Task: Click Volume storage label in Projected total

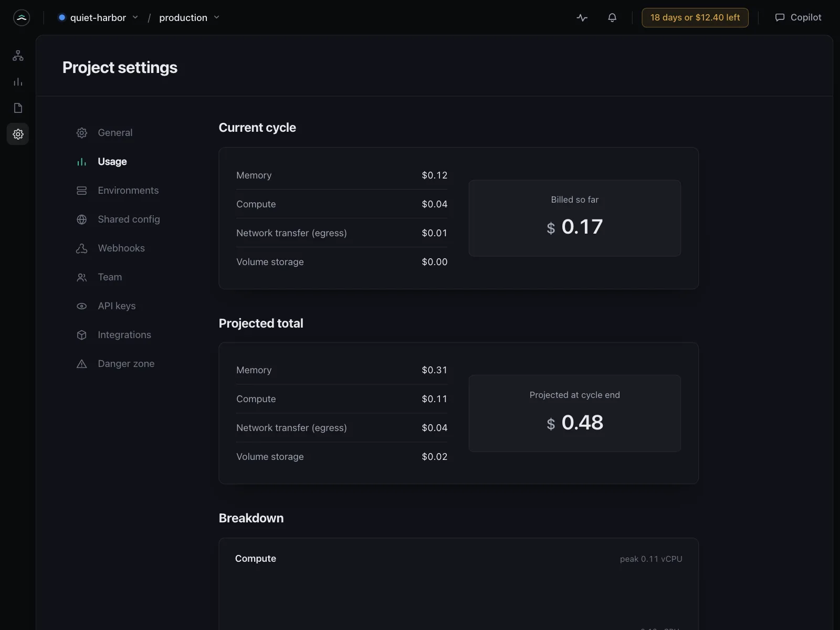Action: coord(270,457)
